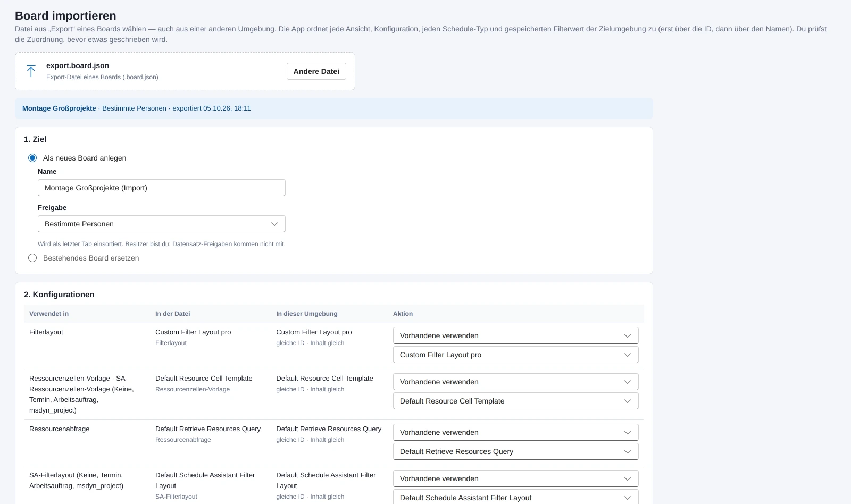Click the 2. Konfigurationen section heading
The image size is (851, 504).
point(59,295)
